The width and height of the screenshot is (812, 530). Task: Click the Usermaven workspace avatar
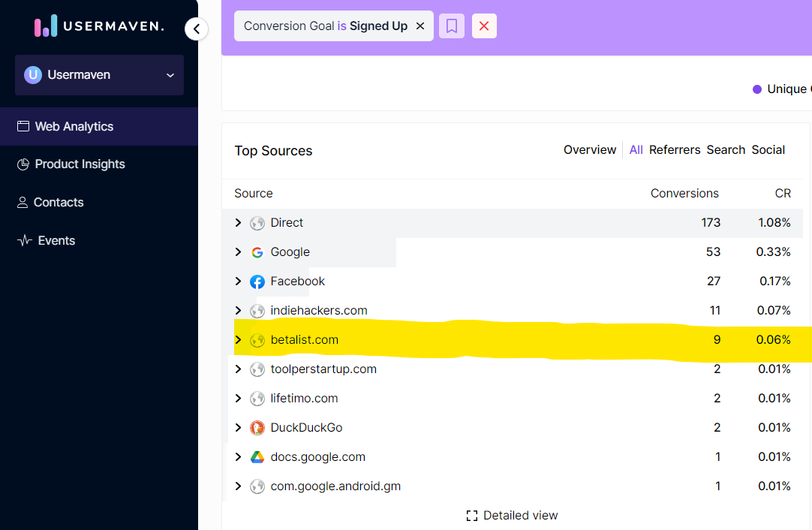pos(32,75)
